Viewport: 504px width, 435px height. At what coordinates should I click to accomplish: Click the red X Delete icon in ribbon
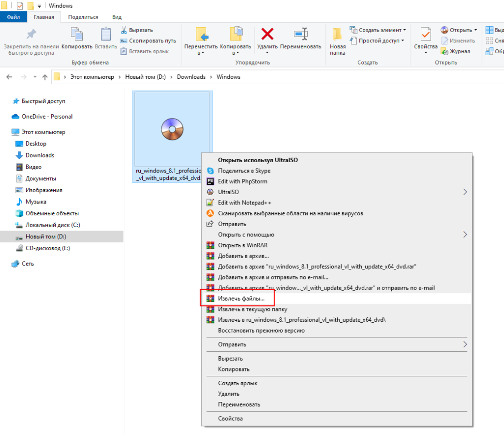(x=267, y=34)
